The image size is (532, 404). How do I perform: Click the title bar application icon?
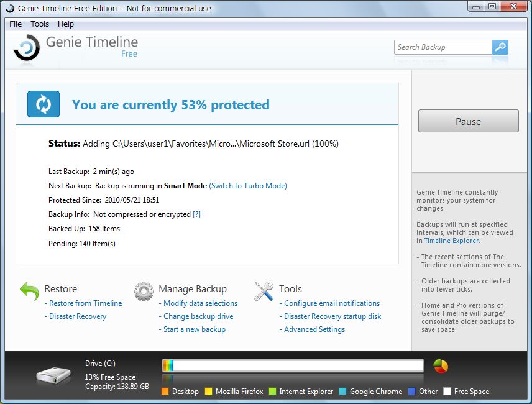coord(10,8)
